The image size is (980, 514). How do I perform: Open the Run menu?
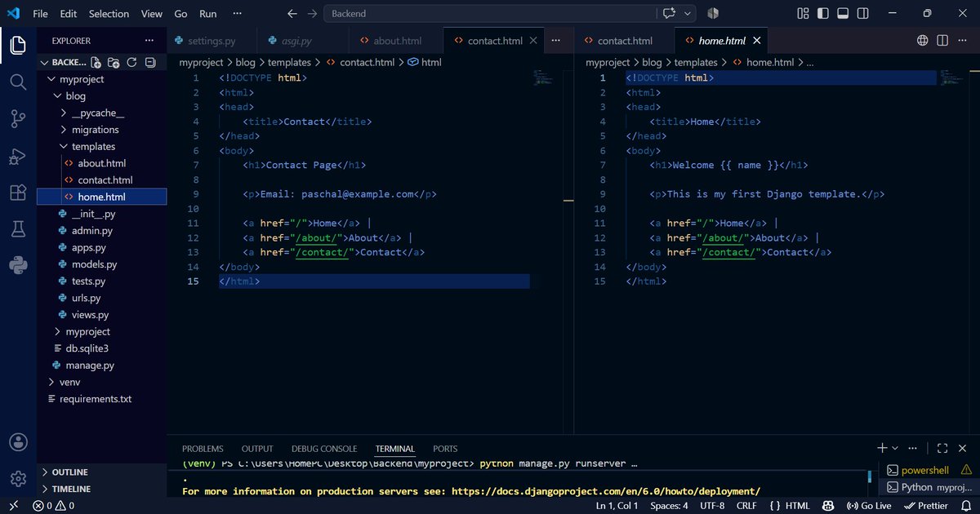[207, 14]
